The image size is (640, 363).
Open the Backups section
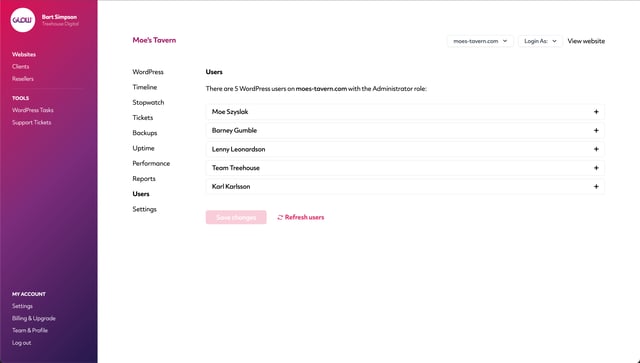tap(144, 133)
